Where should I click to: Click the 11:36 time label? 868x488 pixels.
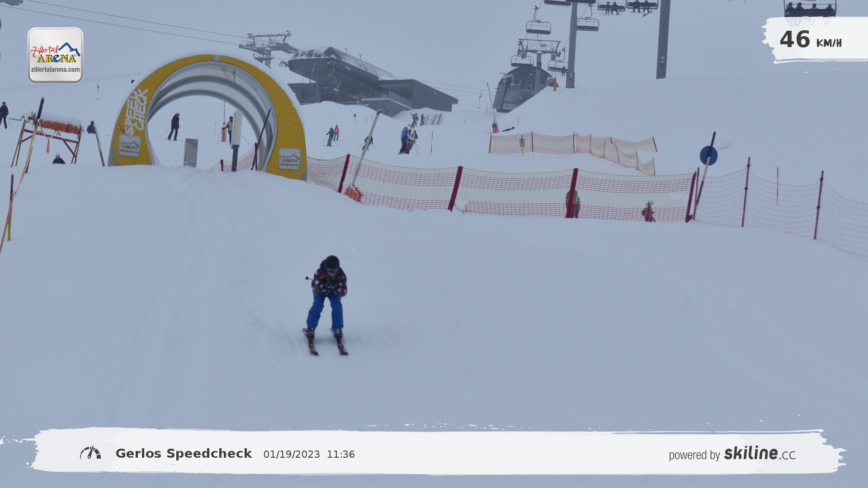pyautogui.click(x=340, y=455)
